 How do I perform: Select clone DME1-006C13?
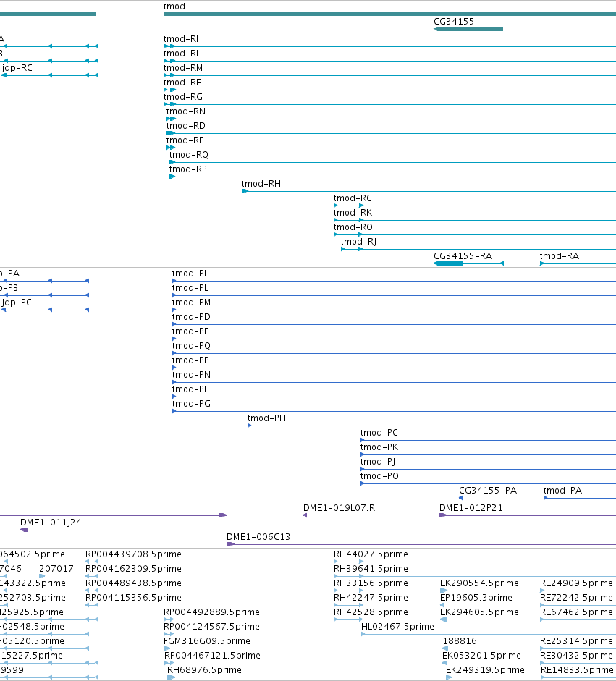pos(258,537)
